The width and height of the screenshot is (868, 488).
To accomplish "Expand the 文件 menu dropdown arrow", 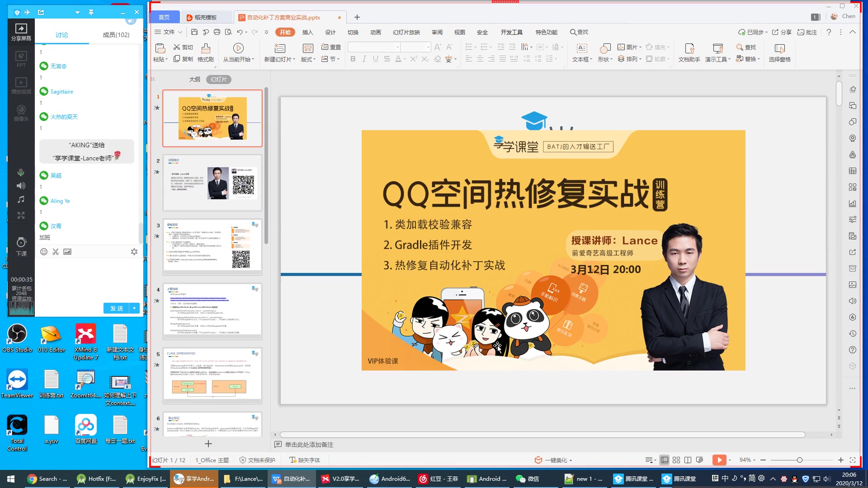I will [180, 32].
